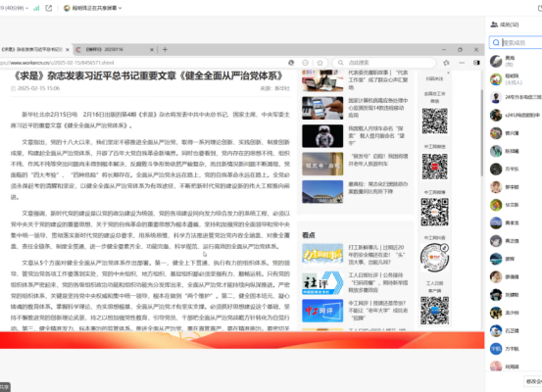Click the browser compatibility mode icon in address bar

(x=291, y=63)
